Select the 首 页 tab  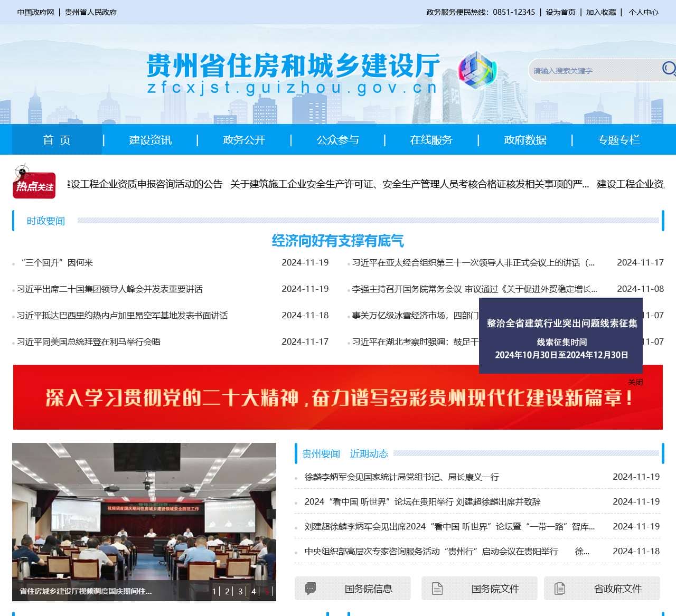click(x=56, y=139)
